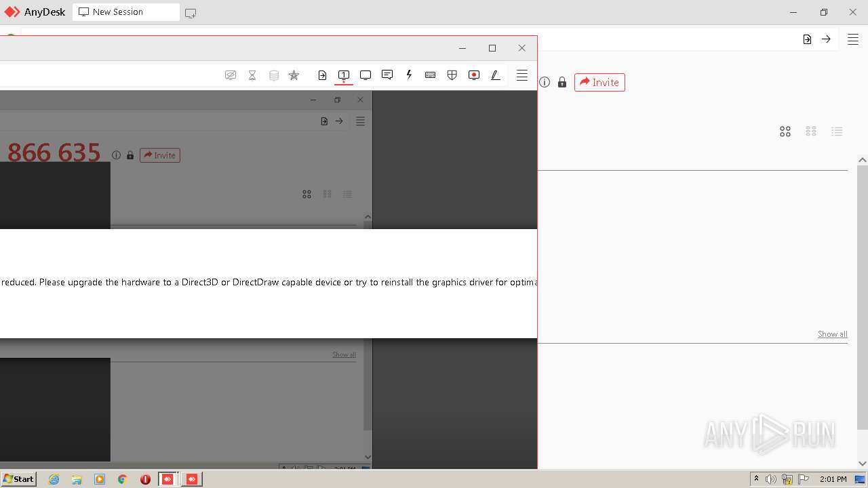Click the 866 635 address text
This screenshot has width=868, height=488.
54,152
